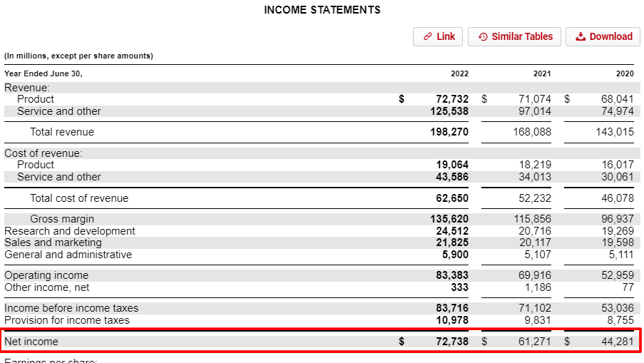Click the Similar Tables button
Image resolution: width=644 pixels, height=363 pixels.
pos(514,36)
